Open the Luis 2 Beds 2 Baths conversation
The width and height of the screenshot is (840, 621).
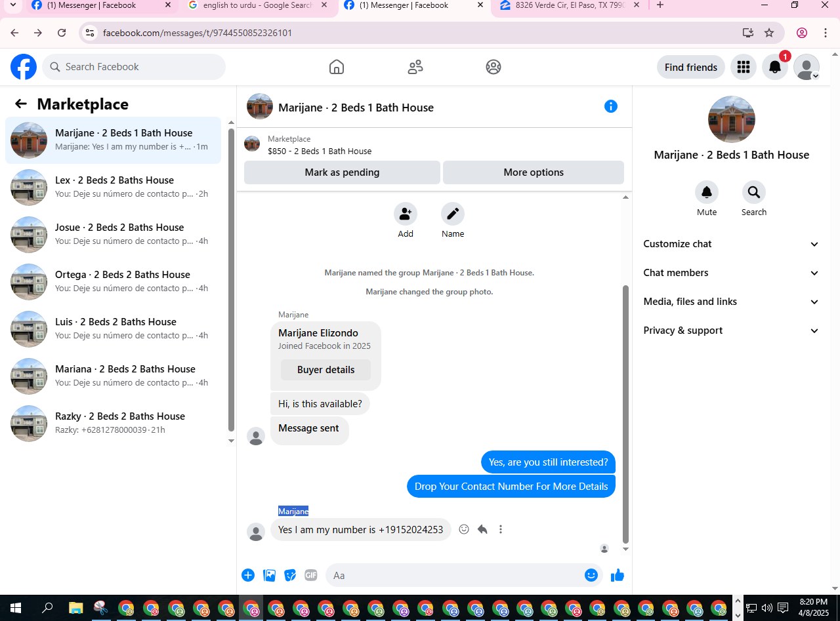[x=113, y=329]
